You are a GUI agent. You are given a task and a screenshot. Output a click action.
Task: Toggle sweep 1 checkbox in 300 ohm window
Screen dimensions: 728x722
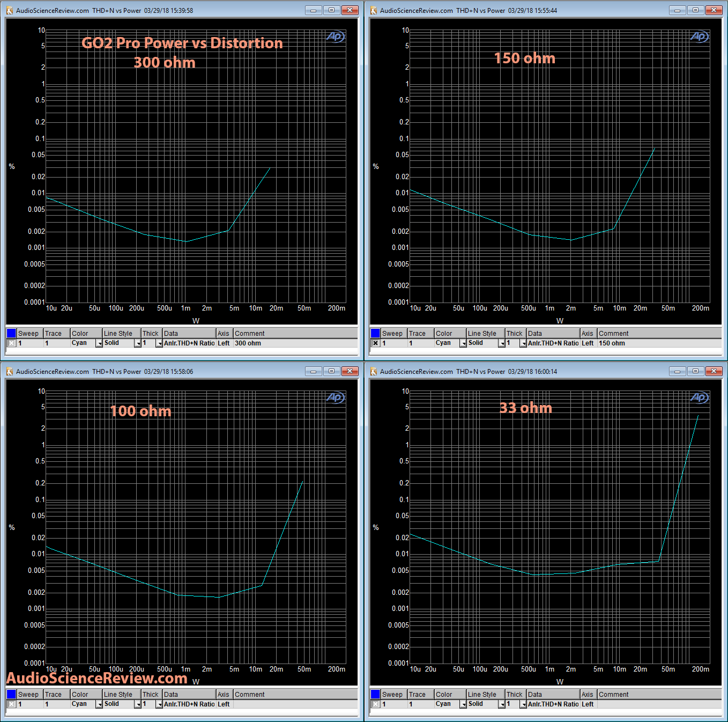point(11,343)
